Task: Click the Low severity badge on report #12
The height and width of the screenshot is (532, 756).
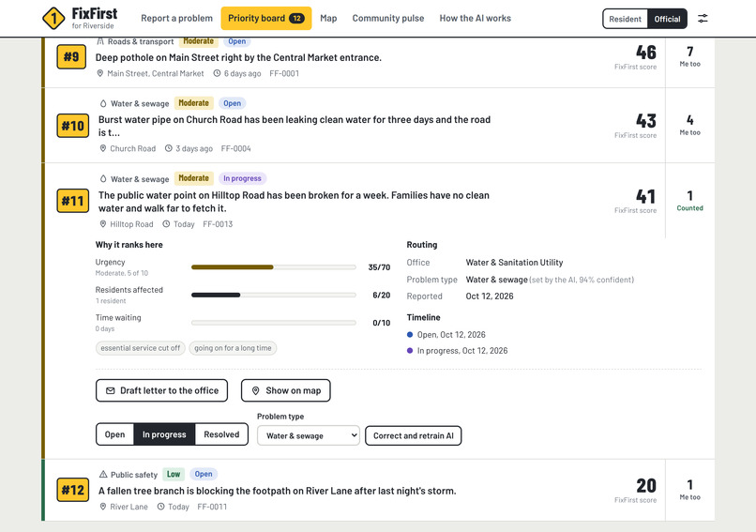Action: click(174, 474)
